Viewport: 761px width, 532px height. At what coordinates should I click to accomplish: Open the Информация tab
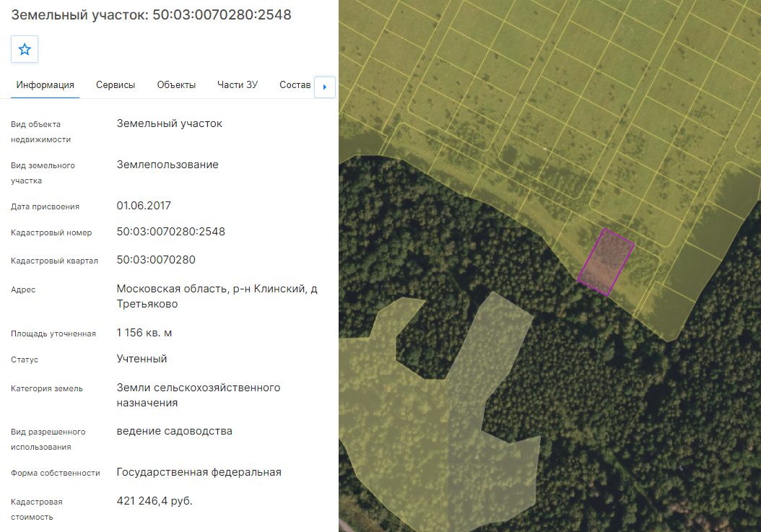(x=45, y=85)
